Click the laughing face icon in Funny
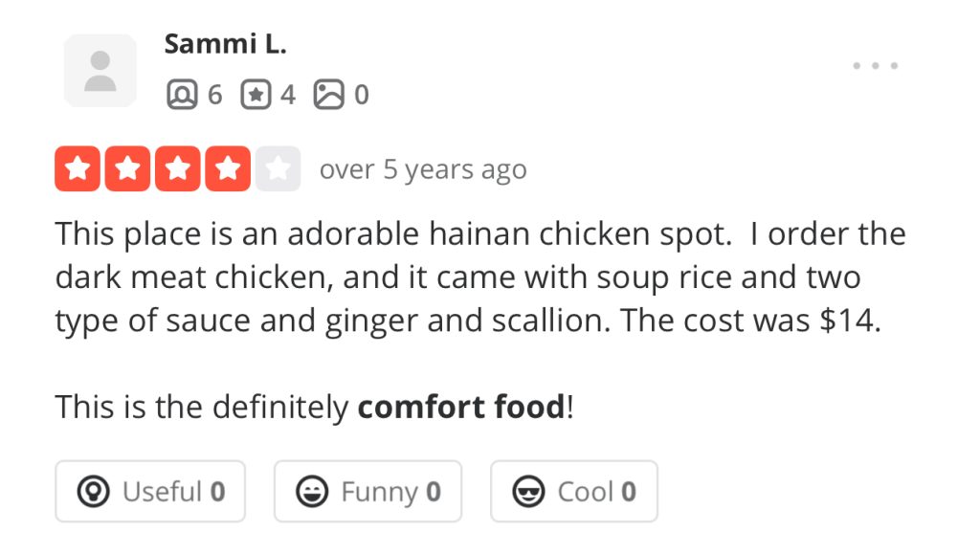Image resolution: width=980 pixels, height=554 pixels. 311,493
